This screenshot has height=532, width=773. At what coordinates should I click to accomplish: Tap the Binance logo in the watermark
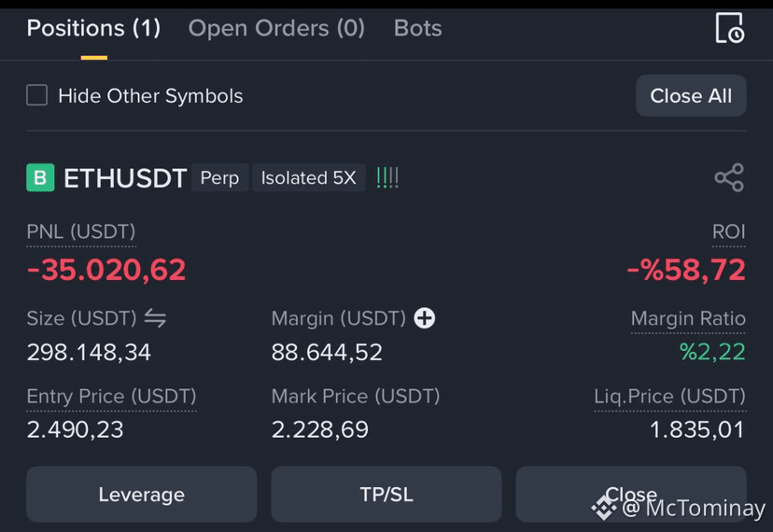tap(604, 508)
